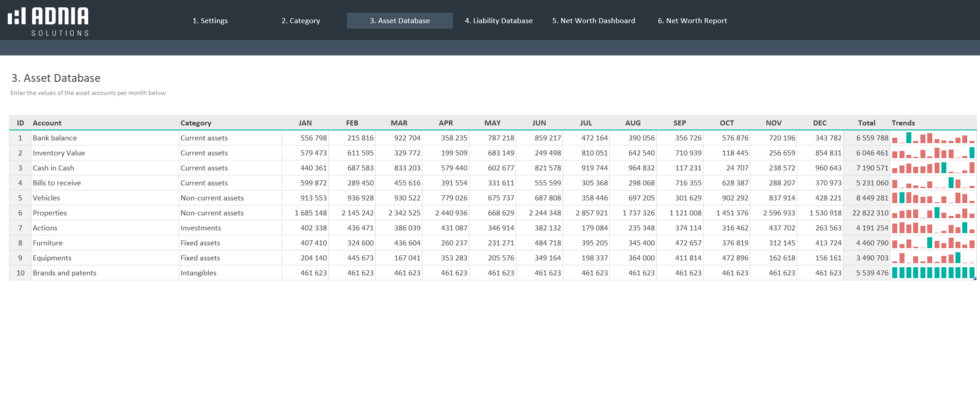Switch to the 2. Category tab
Image resolution: width=980 pixels, height=419 pixels.
click(x=301, y=21)
